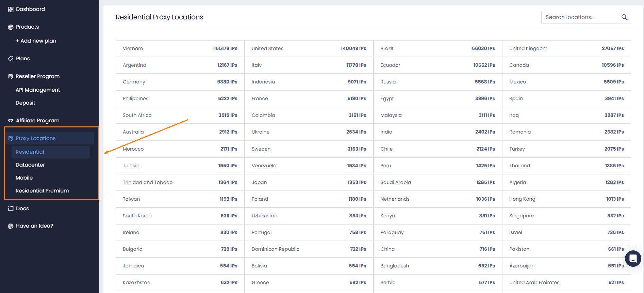
Task: Click Hong Kong location
Action: click(566, 199)
